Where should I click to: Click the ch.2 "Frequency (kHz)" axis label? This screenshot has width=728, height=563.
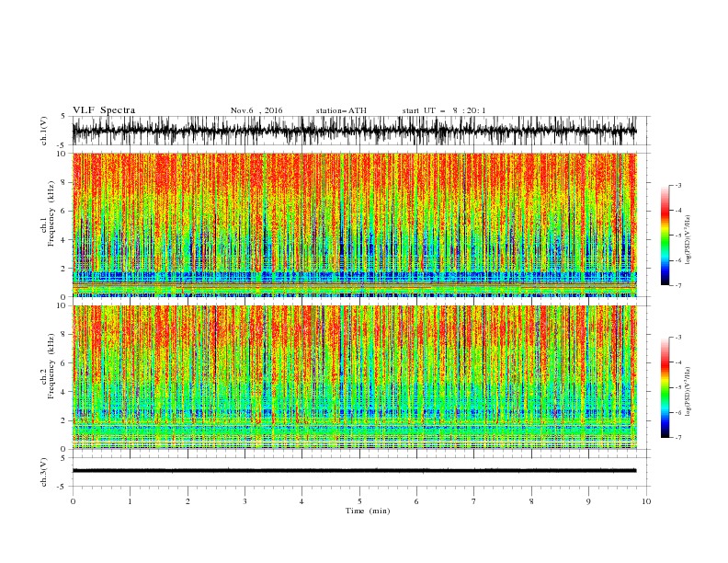(x=51, y=365)
